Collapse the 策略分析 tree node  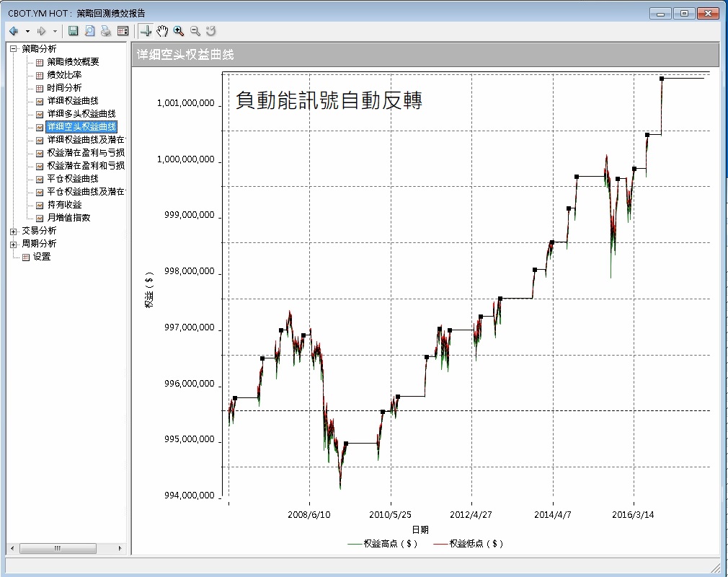(x=13, y=49)
